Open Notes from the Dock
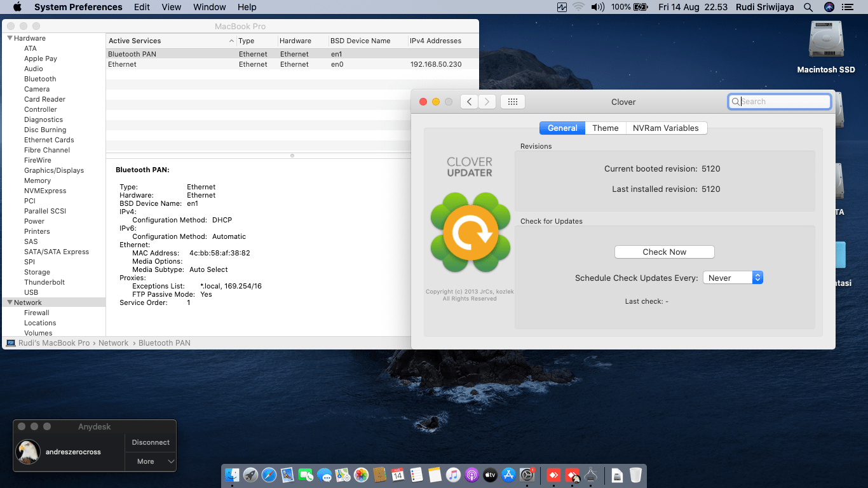This screenshot has width=868, height=488. pos(435,475)
